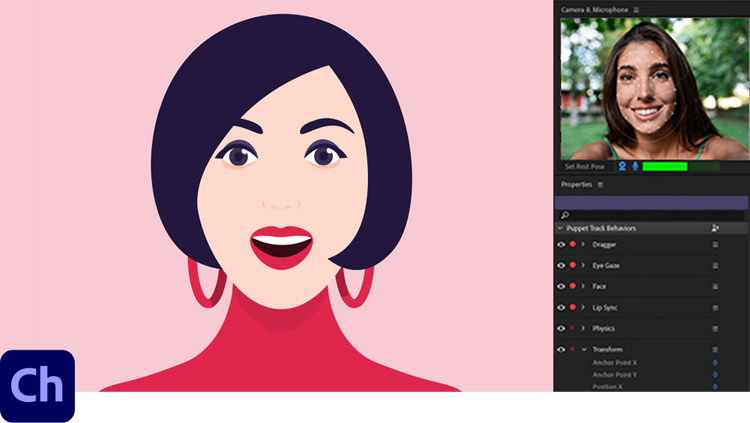Expand the Physics behavior chevron
This screenshot has width=750, height=423.
(583, 329)
